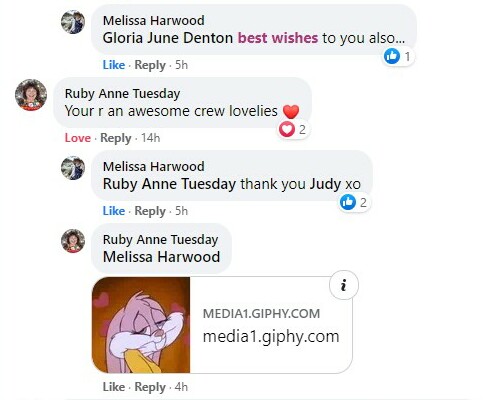
Task: Open the media1.giphy.com link title
Action: pos(271,336)
